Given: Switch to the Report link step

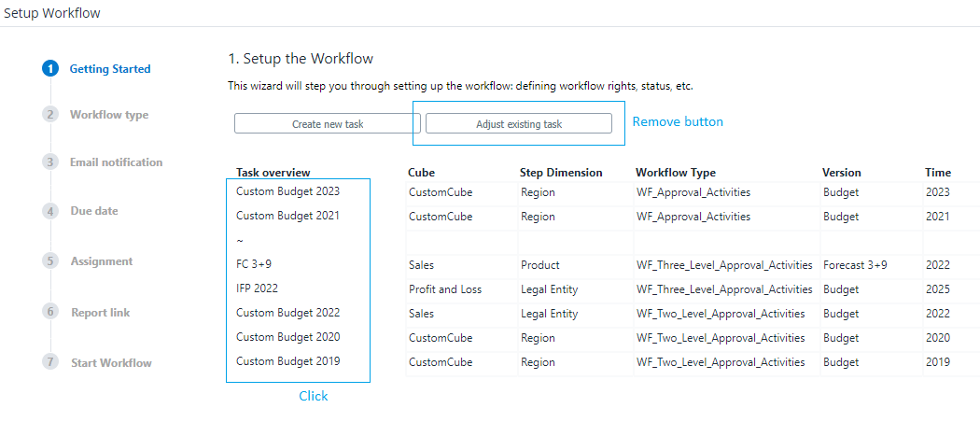Looking at the screenshot, I should [x=101, y=313].
